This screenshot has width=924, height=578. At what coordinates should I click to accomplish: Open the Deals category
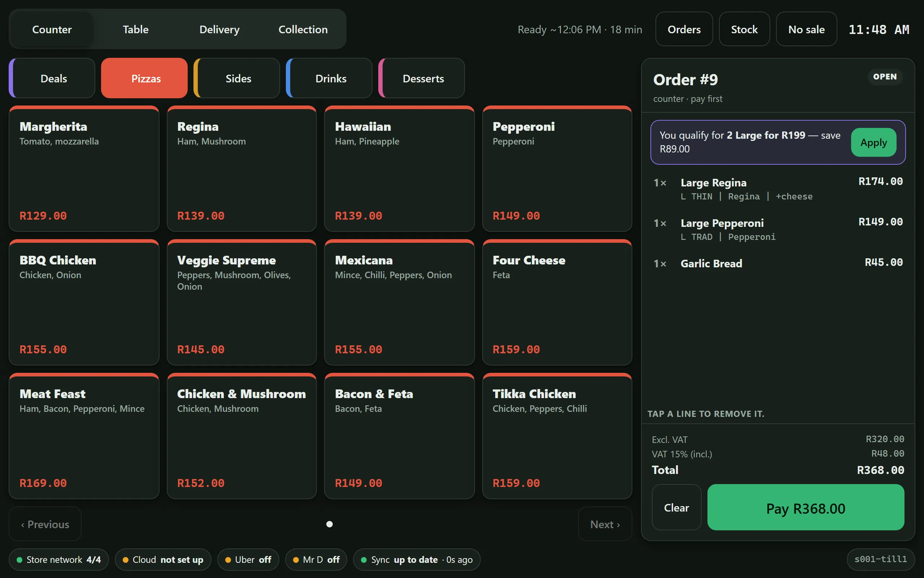(x=52, y=78)
